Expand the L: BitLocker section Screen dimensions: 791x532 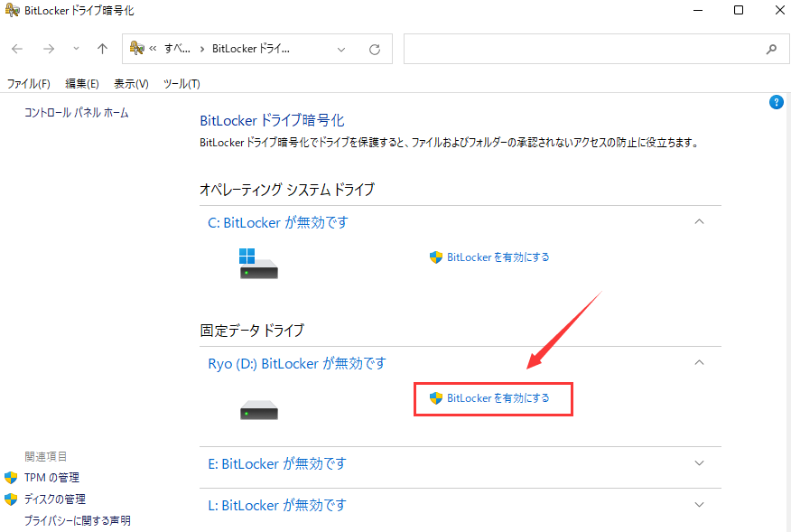point(699,504)
